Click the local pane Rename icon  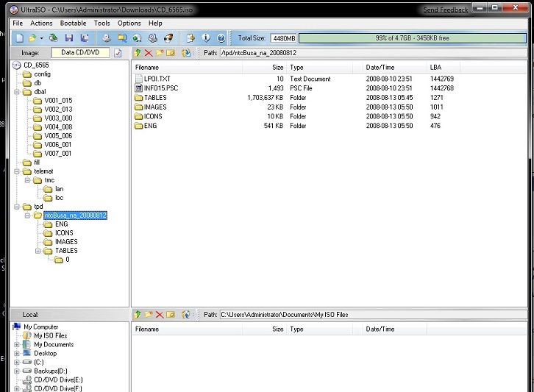coord(171,314)
